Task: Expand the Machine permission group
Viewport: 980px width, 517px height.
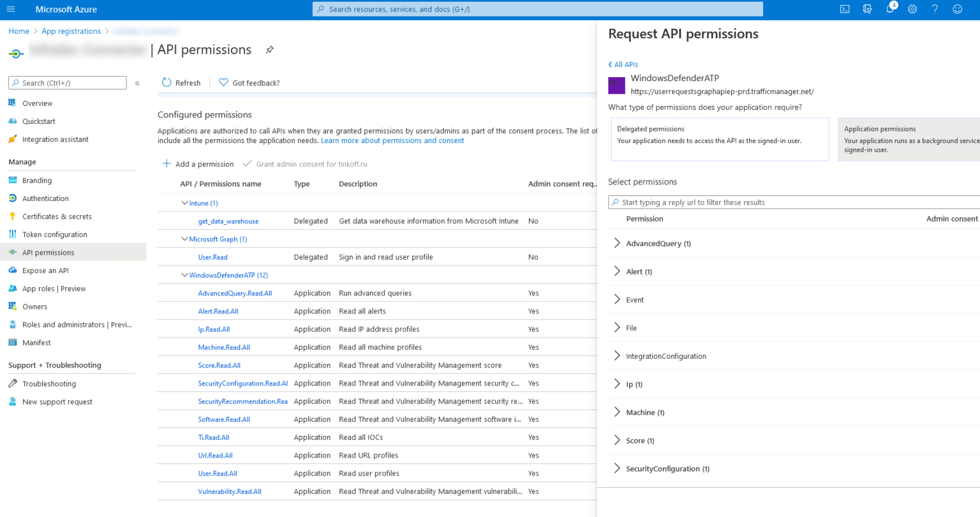Action: (x=617, y=412)
